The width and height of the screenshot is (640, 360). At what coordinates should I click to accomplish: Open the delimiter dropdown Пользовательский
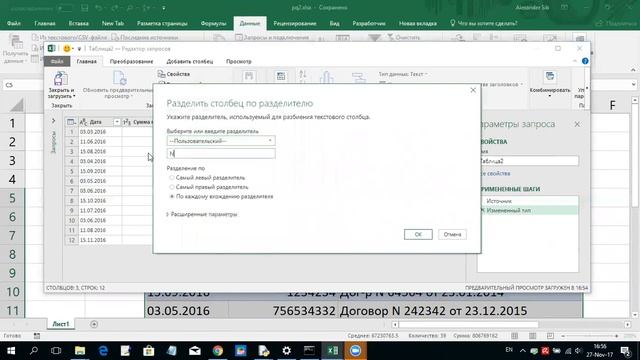pyautogui.click(x=221, y=141)
